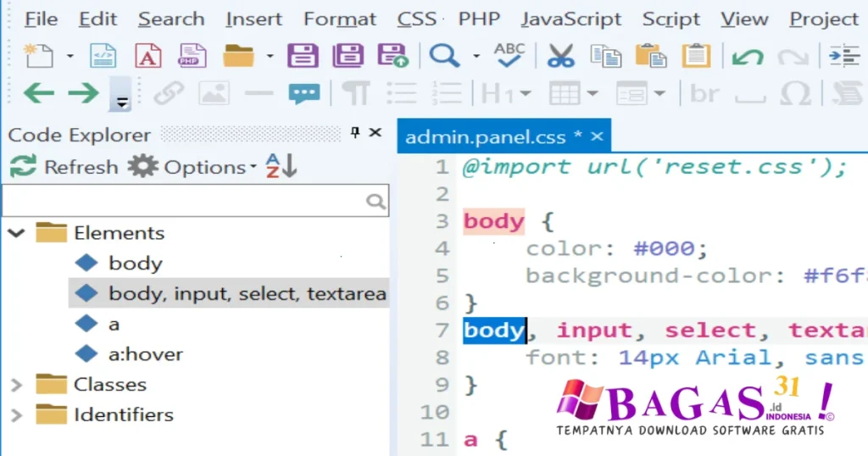The height and width of the screenshot is (456, 868).
Task: Click the Save All icon
Action: coord(348,57)
